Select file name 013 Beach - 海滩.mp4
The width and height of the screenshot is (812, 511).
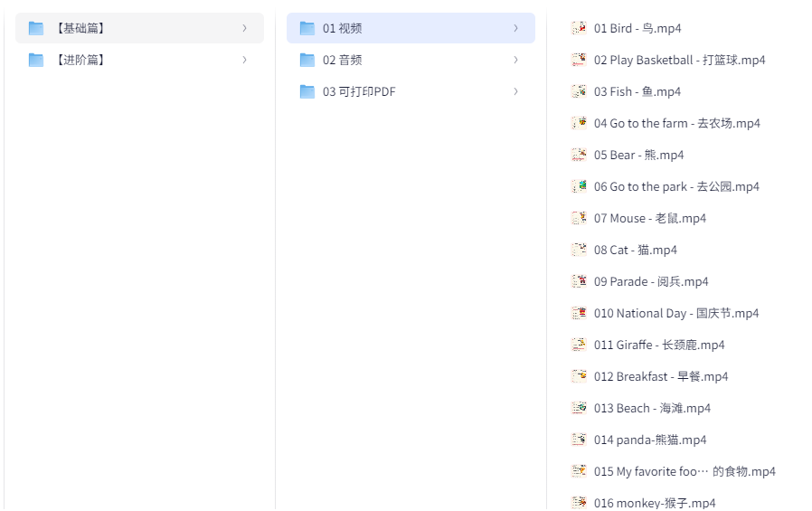coord(652,408)
